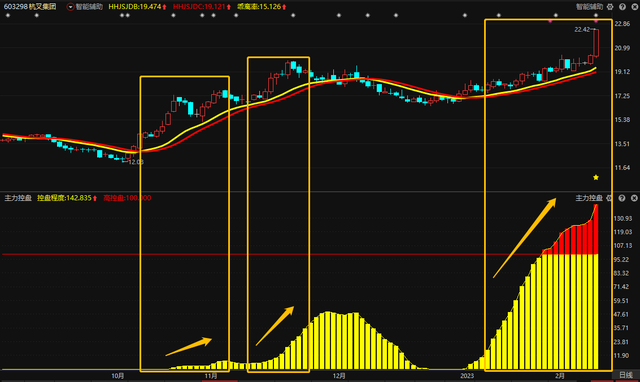
Task: Click the magenta signal dot above last candle
Action: point(596,20)
